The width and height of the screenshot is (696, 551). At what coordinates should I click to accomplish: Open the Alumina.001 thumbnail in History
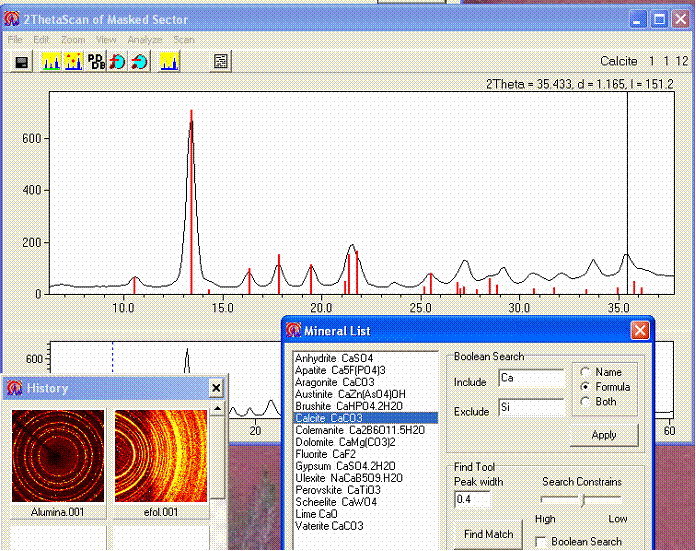tap(58, 456)
